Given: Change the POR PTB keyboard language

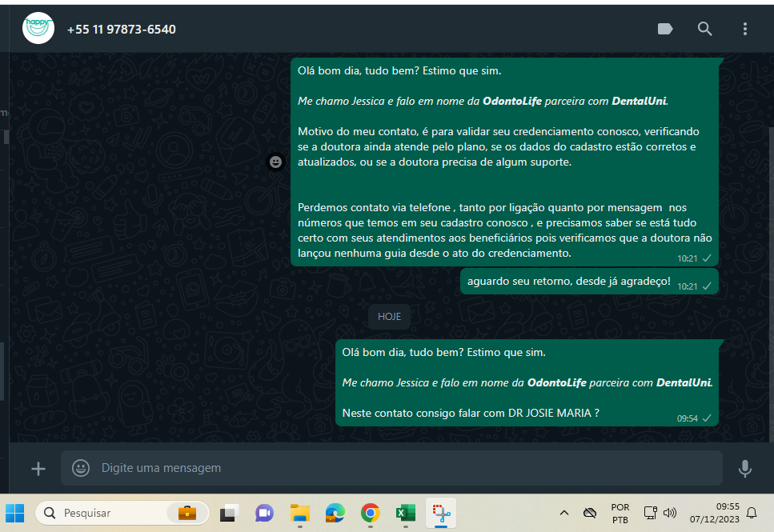Looking at the screenshot, I should (x=620, y=514).
